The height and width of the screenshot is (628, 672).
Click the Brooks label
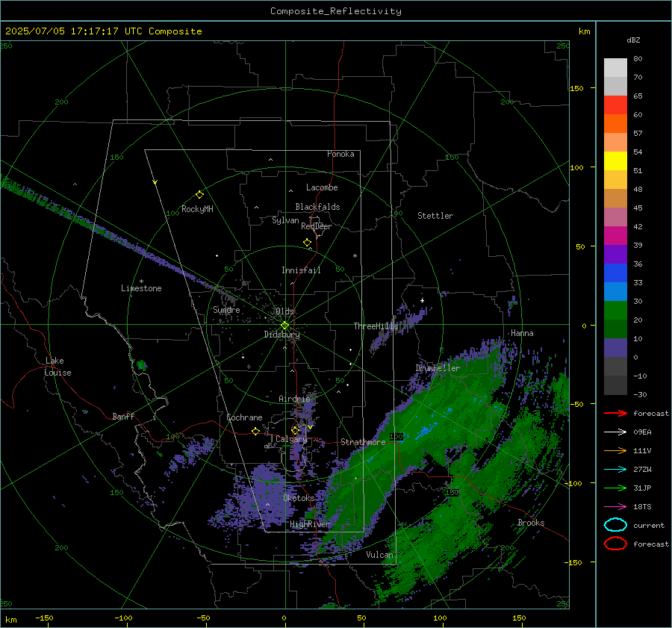[531, 523]
